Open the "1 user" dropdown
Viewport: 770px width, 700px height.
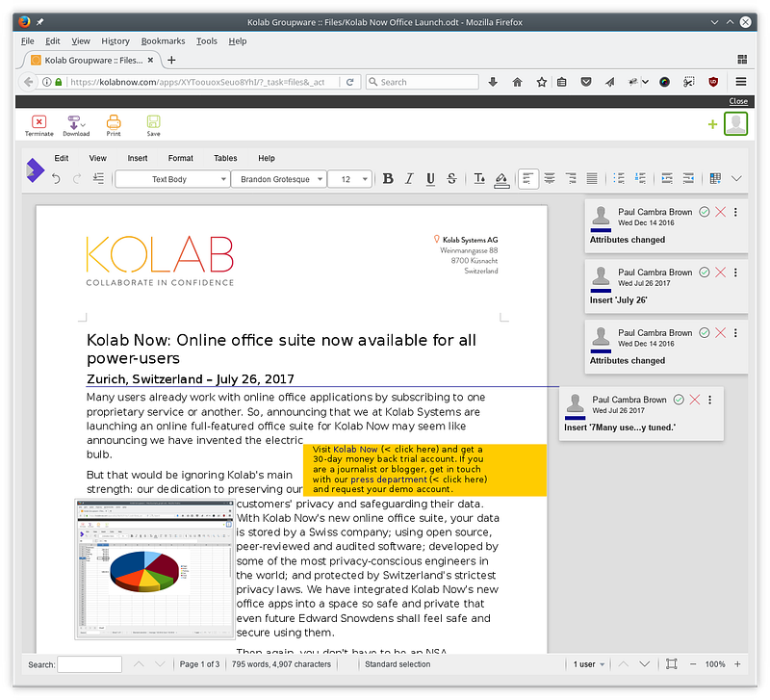[x=588, y=664]
